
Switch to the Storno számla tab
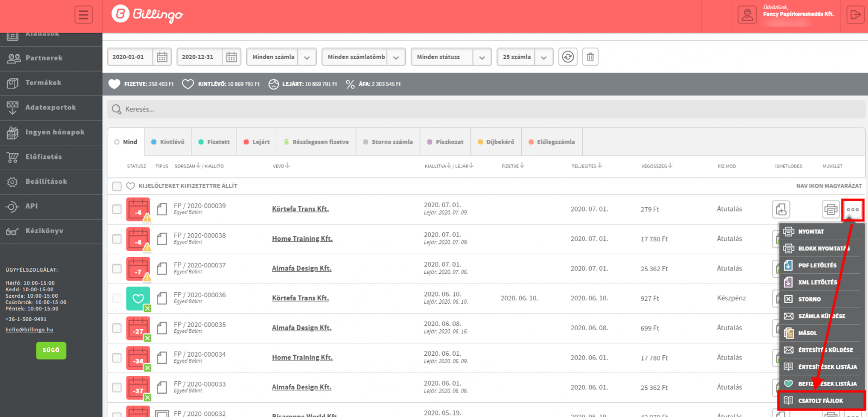tap(388, 142)
